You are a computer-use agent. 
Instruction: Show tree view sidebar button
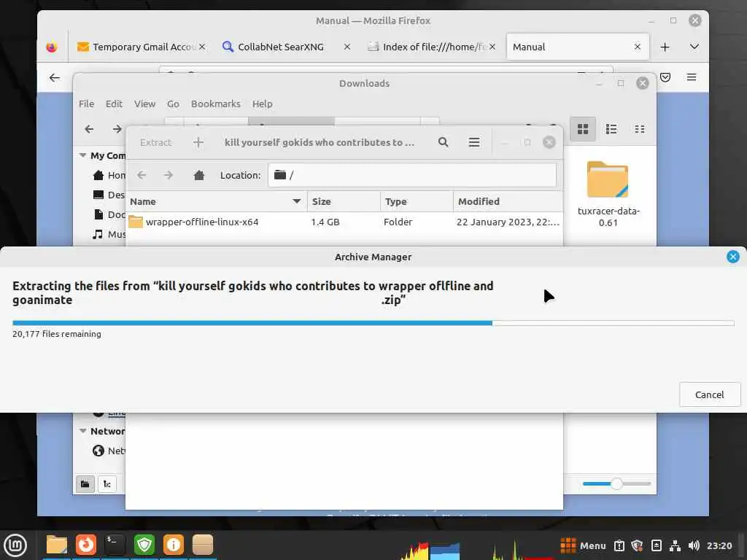[x=107, y=484]
